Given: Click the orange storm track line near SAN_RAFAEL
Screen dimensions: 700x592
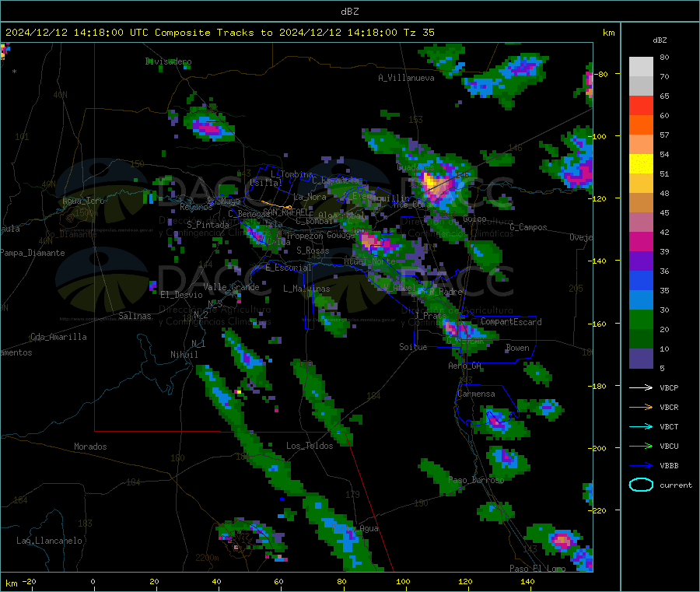Looking at the screenshot, I should coord(276,205).
